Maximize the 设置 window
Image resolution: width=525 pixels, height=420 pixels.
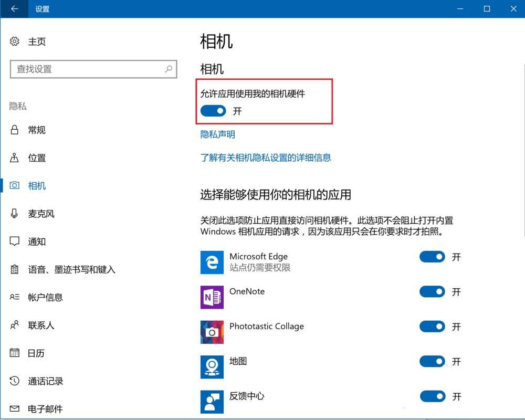click(487, 9)
